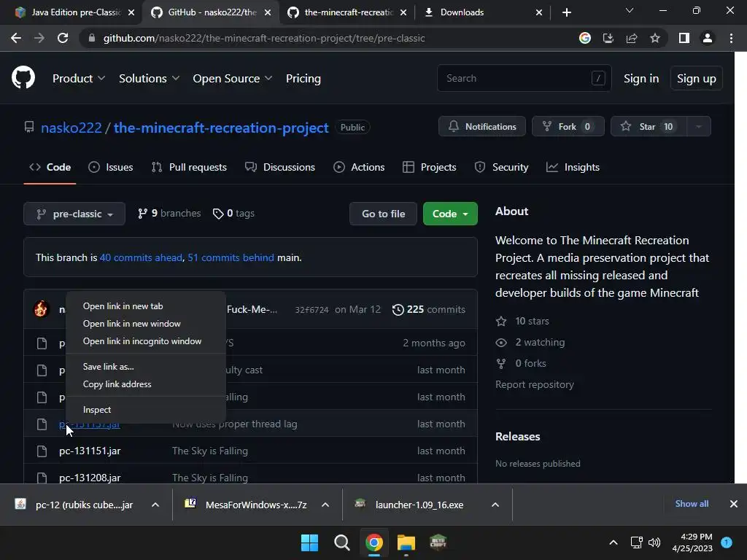This screenshot has width=747, height=560.
Task: Reload the page with the refresh icon
Action: [63, 38]
